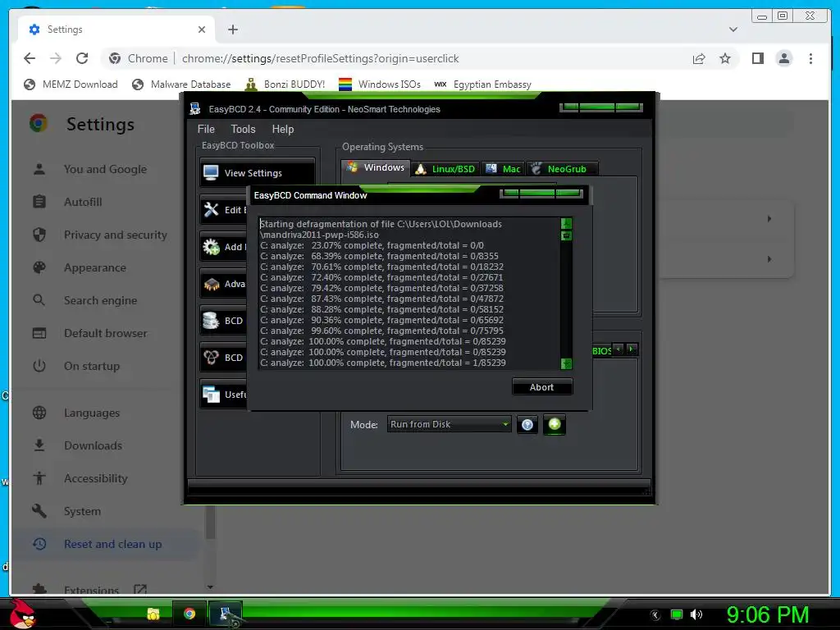The height and width of the screenshot is (630, 840).
Task: Open Chrome side panel icon
Action: [x=757, y=58]
